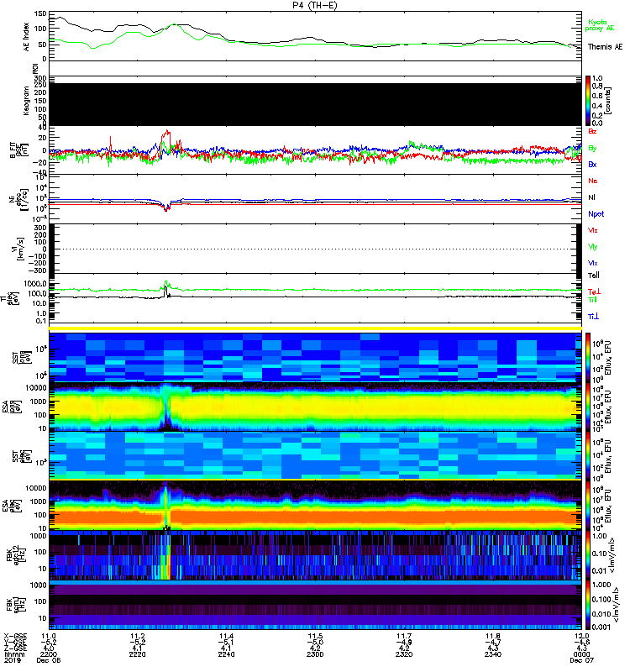Click the AE Index axis title
This screenshot has width=630, height=672.
[27, 37]
